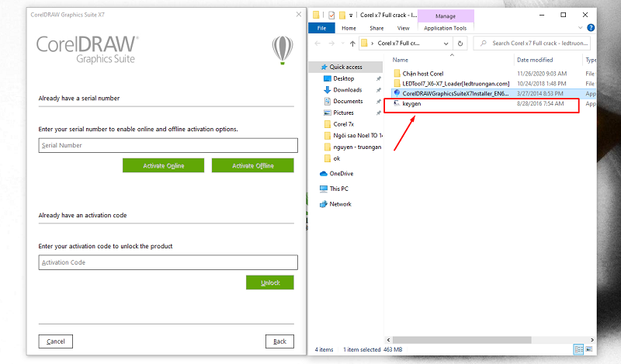Minimize the Explorer window
621x364 pixels.
[x=542, y=15]
